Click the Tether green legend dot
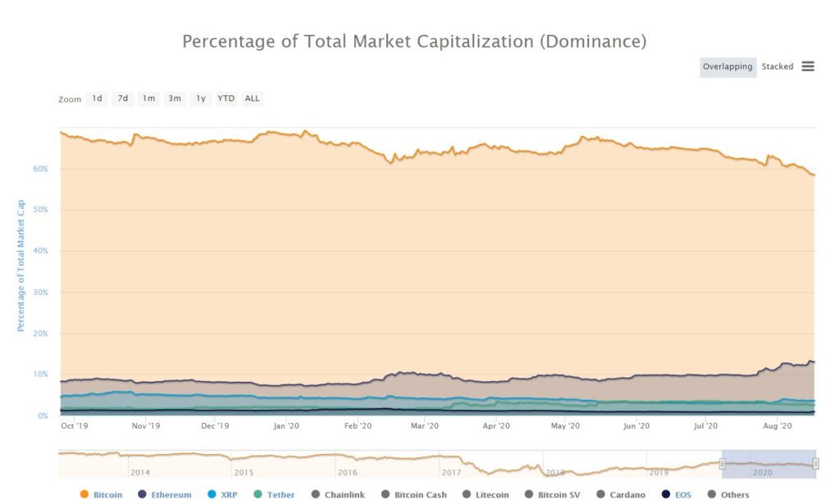 pyautogui.click(x=258, y=494)
